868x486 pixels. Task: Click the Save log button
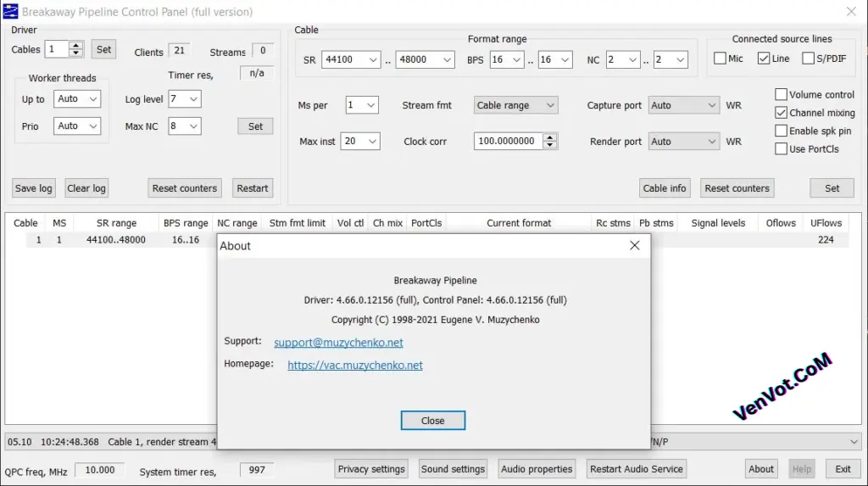[x=33, y=188]
